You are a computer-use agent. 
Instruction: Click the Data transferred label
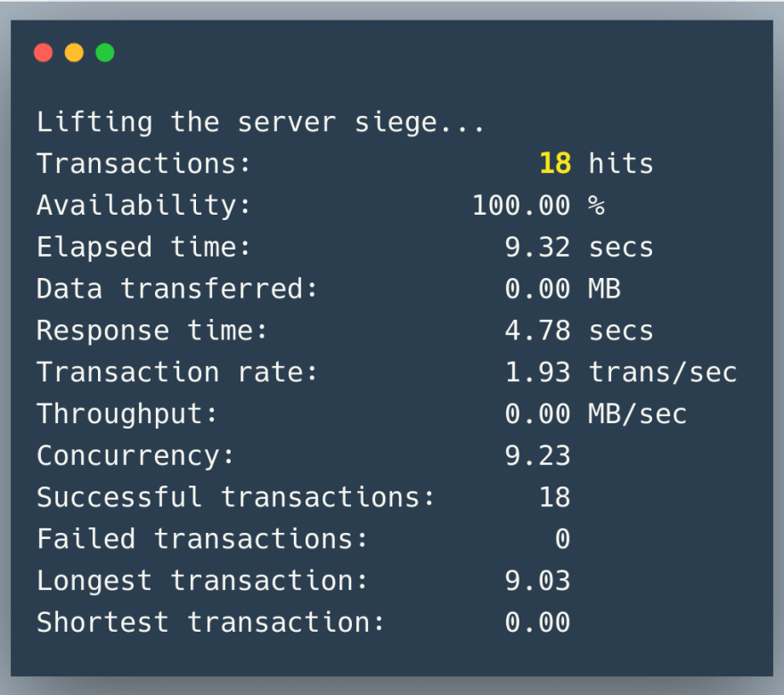pos(176,289)
